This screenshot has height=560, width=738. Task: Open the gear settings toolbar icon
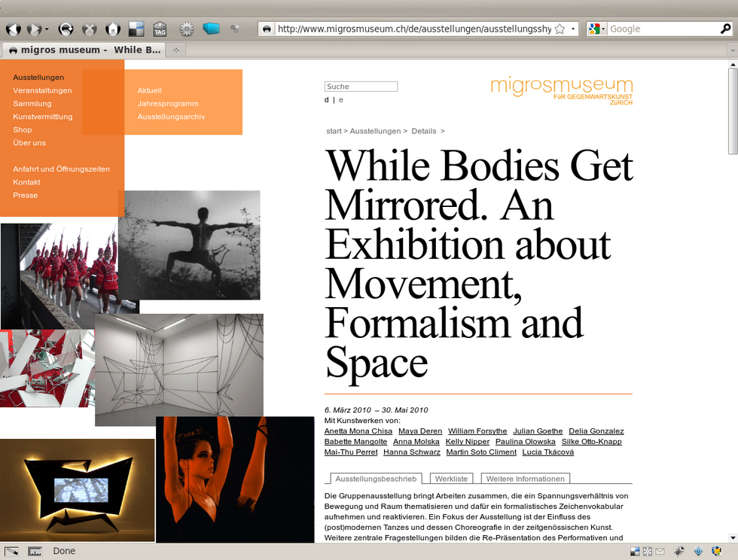click(x=187, y=29)
